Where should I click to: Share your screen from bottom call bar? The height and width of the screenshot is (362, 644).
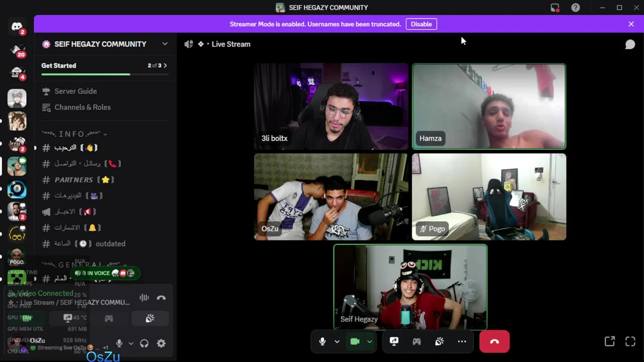394,341
